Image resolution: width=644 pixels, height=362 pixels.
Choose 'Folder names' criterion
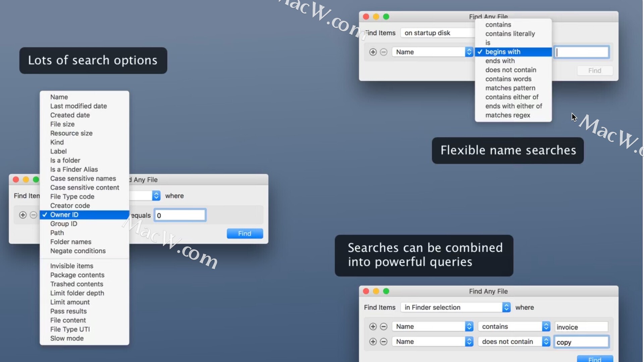click(84, 242)
